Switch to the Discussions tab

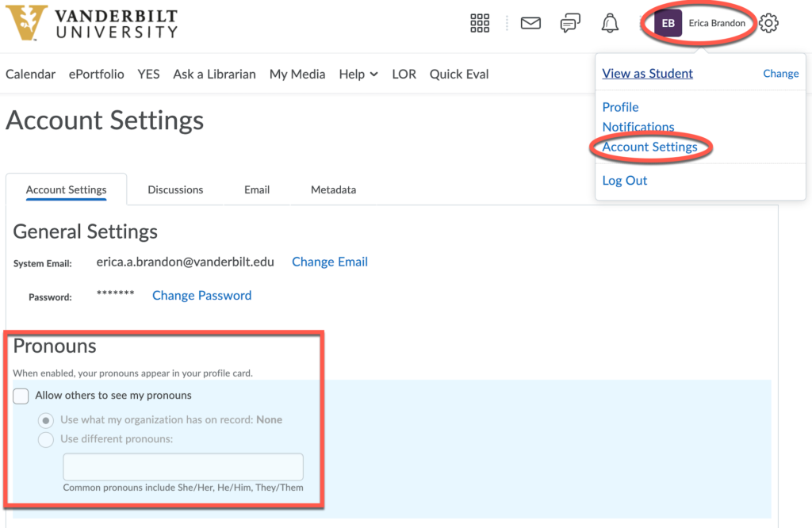(x=175, y=190)
